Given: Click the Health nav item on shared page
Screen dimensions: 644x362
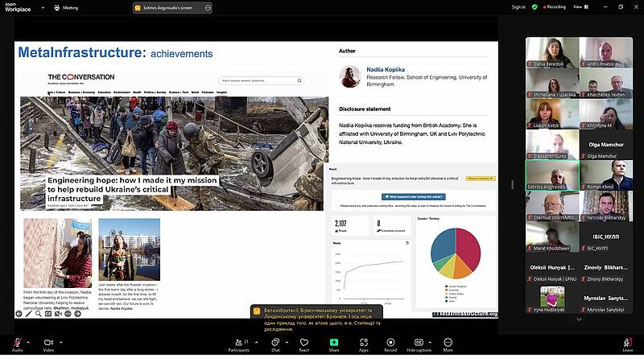Looking at the screenshot, I should (137, 93).
